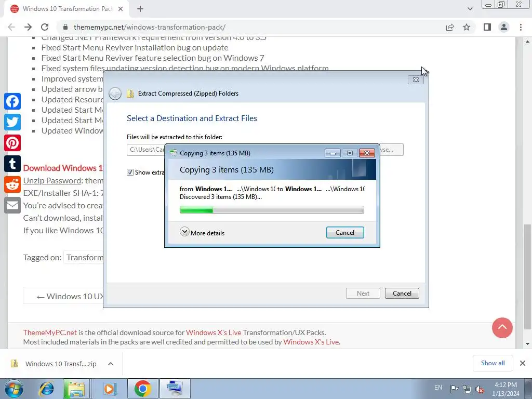532x399 pixels.
Task: Open the on-screen keyboard taskbar item
Action: [x=175, y=389]
